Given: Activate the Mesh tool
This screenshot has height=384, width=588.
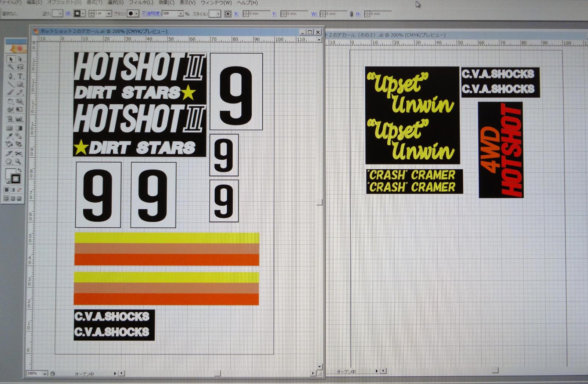Looking at the screenshot, I should (10, 128).
